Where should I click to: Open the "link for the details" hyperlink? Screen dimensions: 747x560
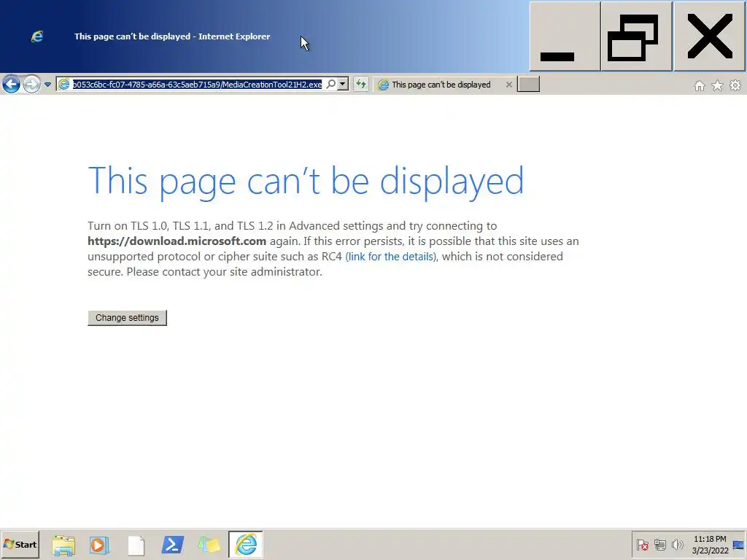pyautogui.click(x=391, y=257)
